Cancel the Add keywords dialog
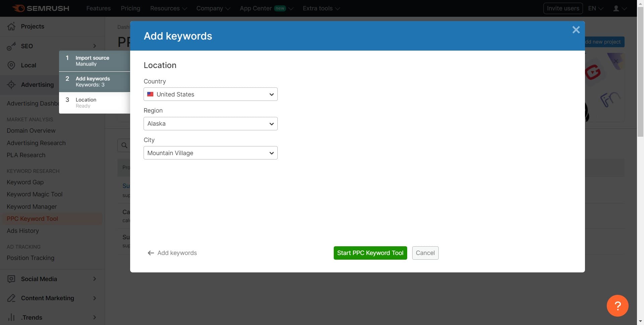The width and height of the screenshot is (644, 325). click(425, 253)
